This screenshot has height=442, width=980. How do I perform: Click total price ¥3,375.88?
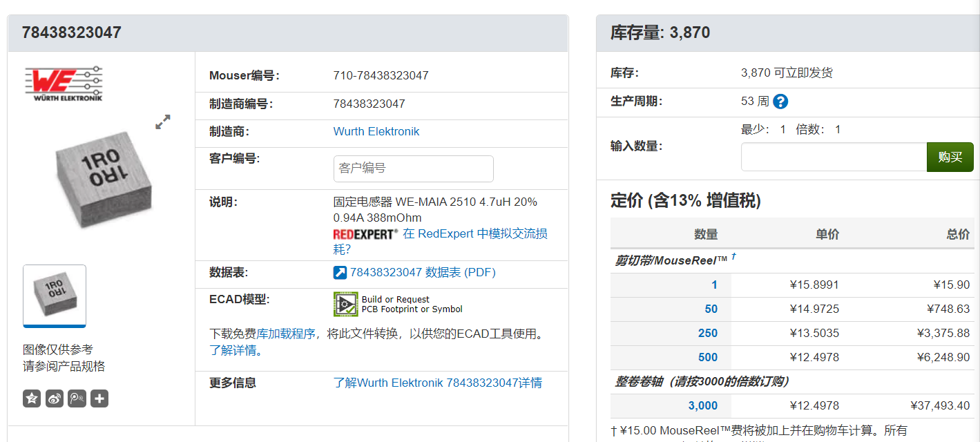click(943, 333)
